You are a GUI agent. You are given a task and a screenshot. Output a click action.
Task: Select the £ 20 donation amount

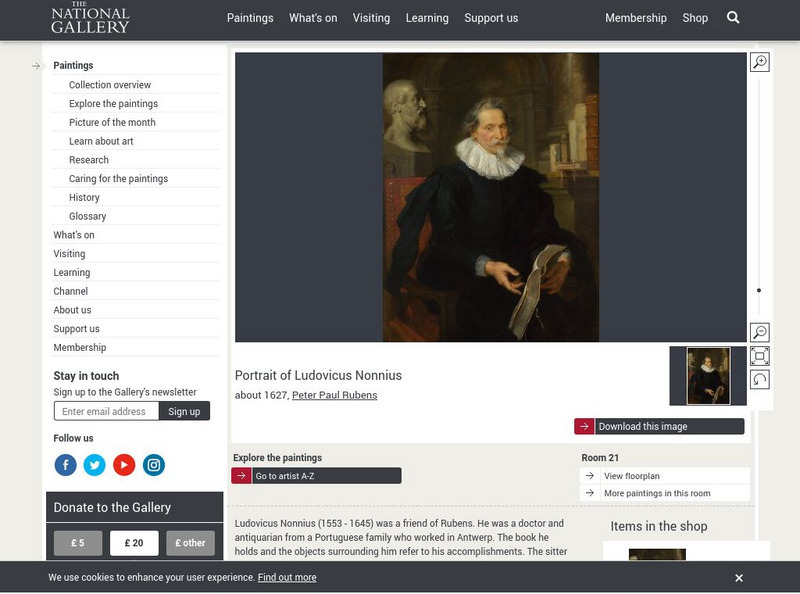pos(134,543)
